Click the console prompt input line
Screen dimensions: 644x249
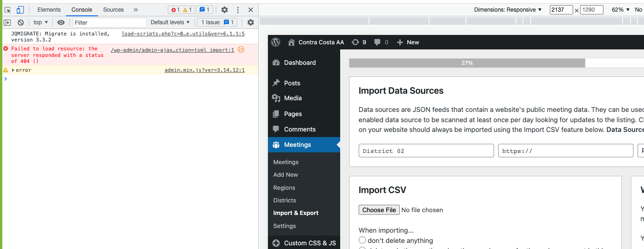(x=130, y=79)
